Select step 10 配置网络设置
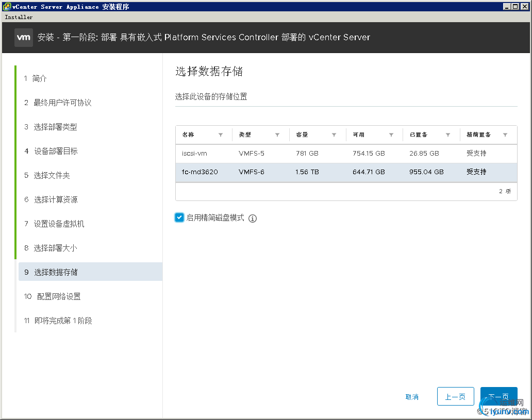Image resolution: width=532 pixels, height=420 pixels. pos(52,296)
